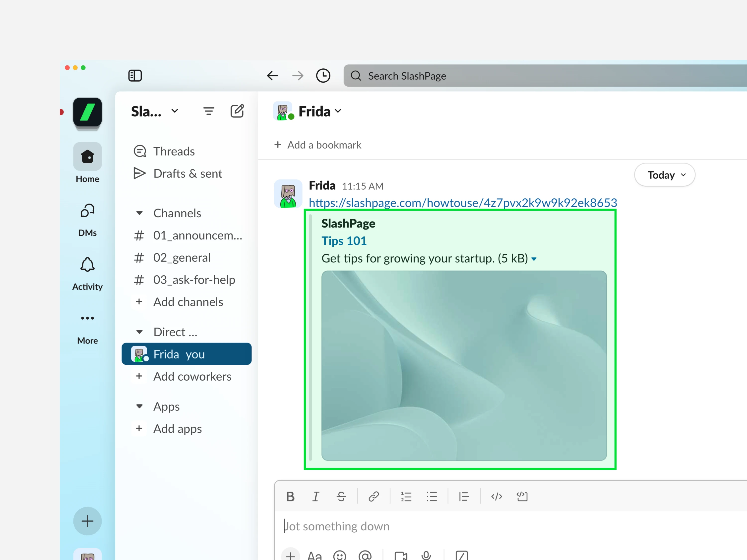Mention someone with the @ icon
Image resolution: width=747 pixels, height=560 pixels.
(365, 555)
